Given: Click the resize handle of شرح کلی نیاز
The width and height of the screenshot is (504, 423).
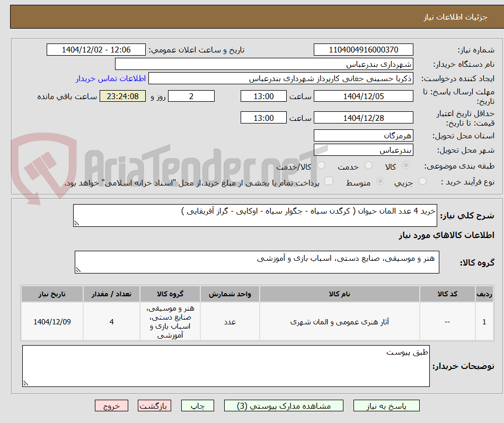Looking at the screenshot, I should point(76,223).
